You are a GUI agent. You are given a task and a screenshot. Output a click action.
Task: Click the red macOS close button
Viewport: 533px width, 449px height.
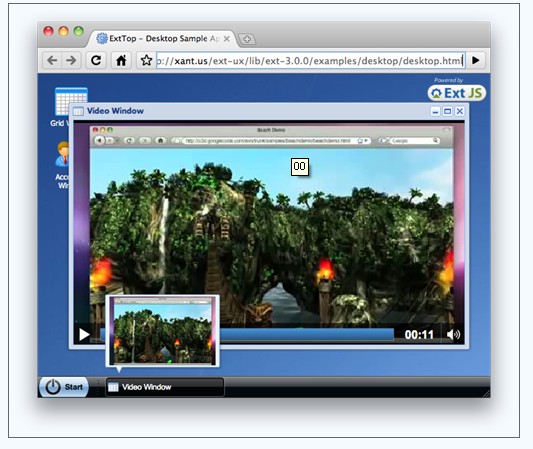tap(48, 31)
